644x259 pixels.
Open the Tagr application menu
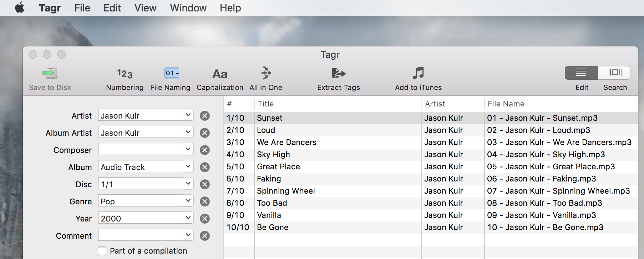(50, 8)
